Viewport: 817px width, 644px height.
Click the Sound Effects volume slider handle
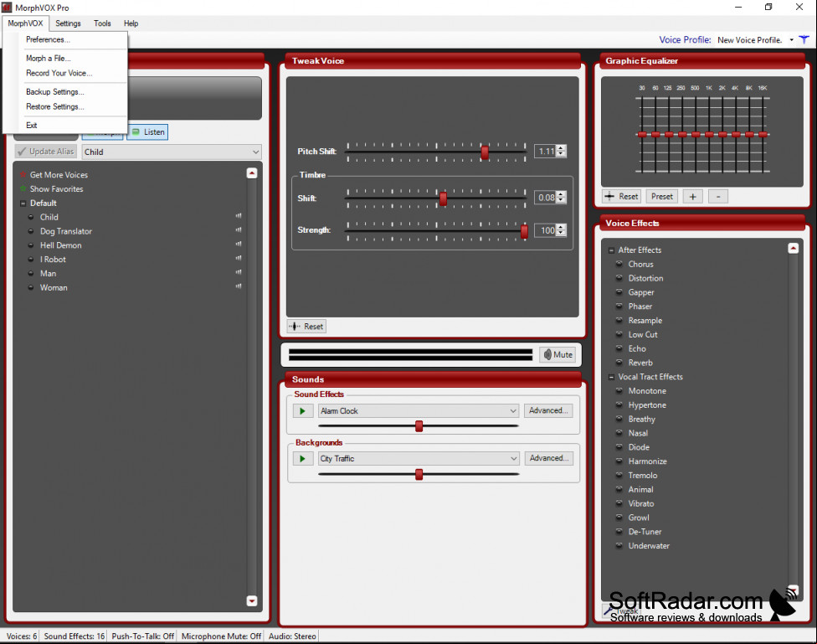(x=419, y=426)
